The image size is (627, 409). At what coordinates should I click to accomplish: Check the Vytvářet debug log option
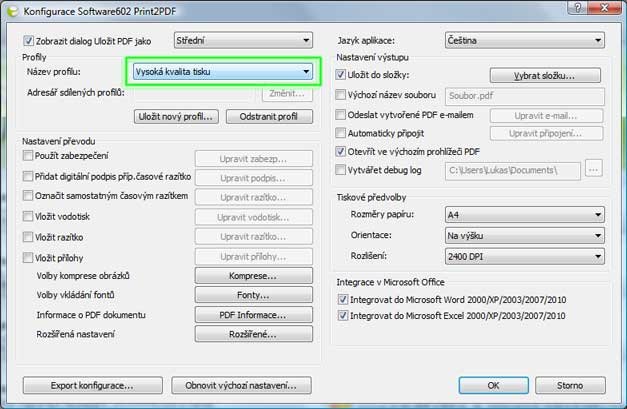341,170
